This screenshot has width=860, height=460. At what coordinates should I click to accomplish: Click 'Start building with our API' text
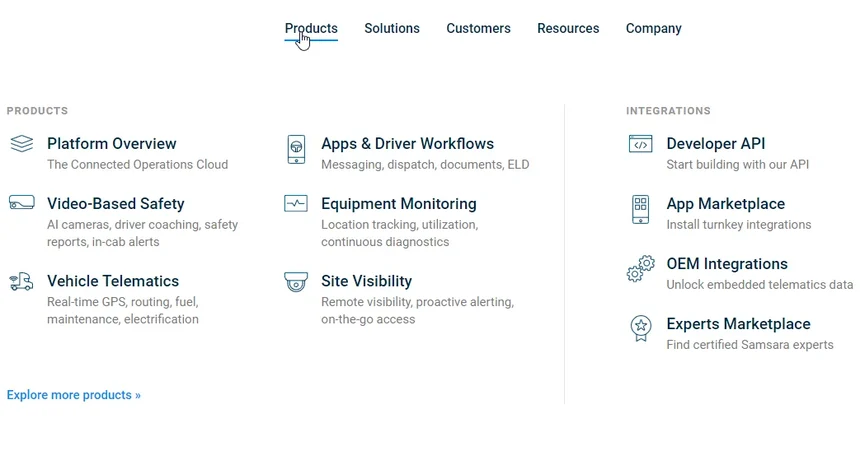pyautogui.click(x=738, y=164)
